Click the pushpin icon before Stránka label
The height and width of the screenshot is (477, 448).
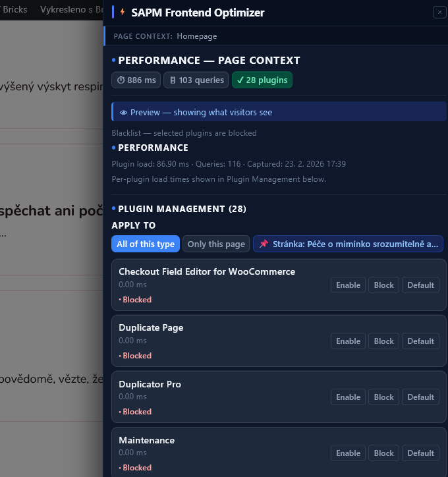pos(264,243)
